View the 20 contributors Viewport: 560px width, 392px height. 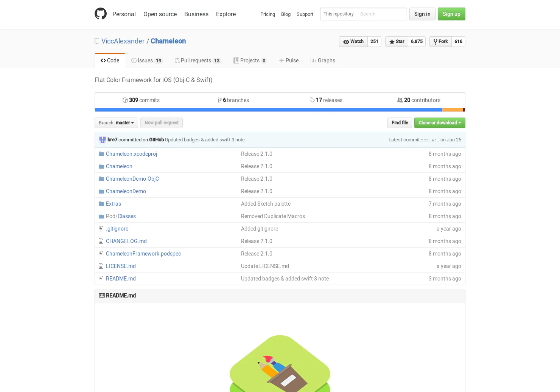(418, 100)
